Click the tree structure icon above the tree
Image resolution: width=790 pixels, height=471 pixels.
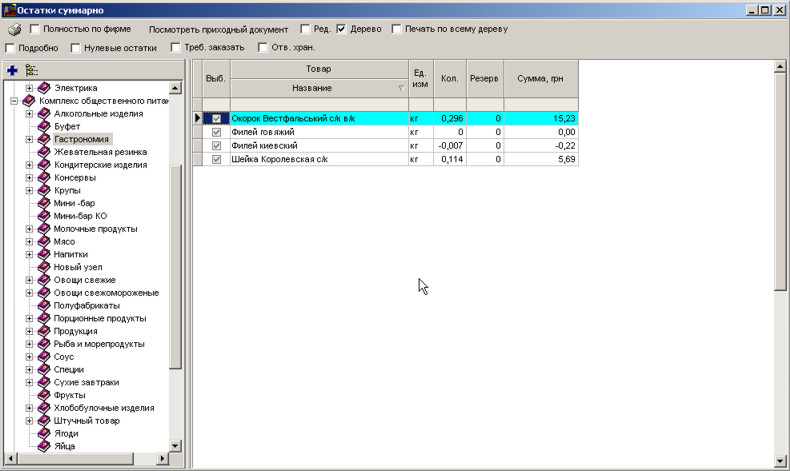click(x=31, y=70)
